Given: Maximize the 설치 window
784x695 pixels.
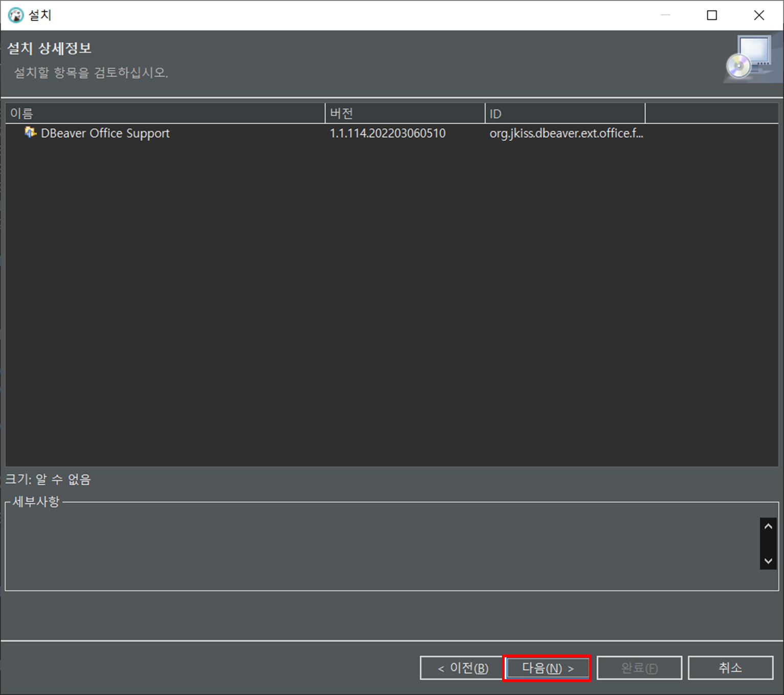Looking at the screenshot, I should [x=712, y=15].
